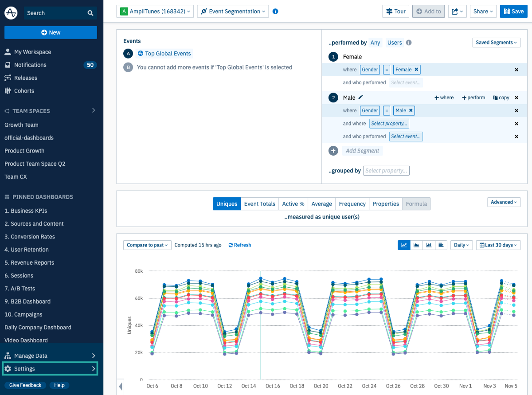Add a new segment
532x395 pixels.
tap(362, 151)
